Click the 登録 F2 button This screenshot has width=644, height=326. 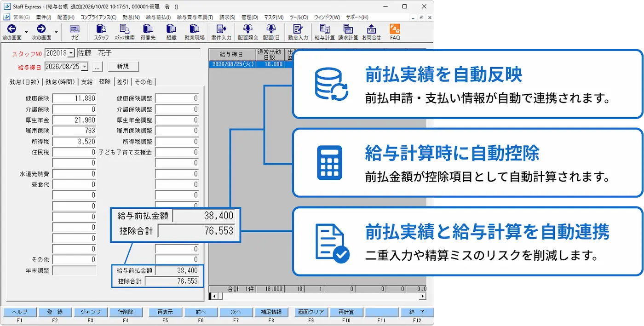coord(55,312)
